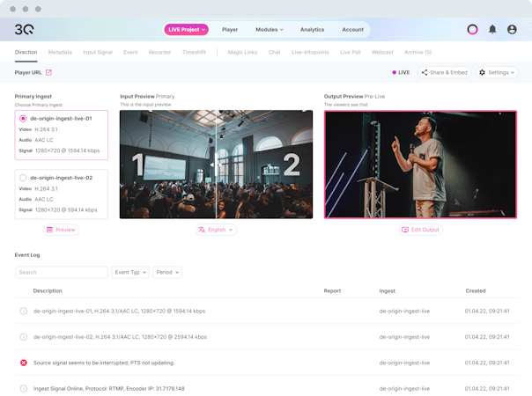Select de-origin-ingest-live-01 radio button

[23, 118]
